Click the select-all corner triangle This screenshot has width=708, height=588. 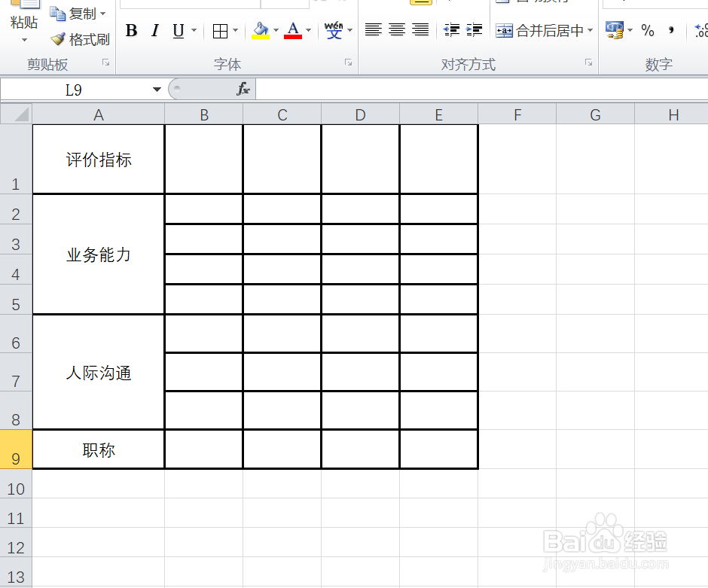[x=17, y=114]
